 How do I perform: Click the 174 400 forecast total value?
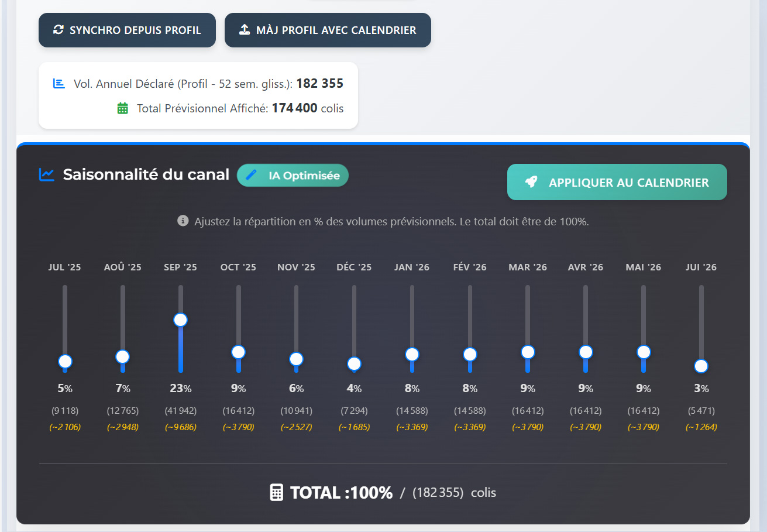[295, 108]
